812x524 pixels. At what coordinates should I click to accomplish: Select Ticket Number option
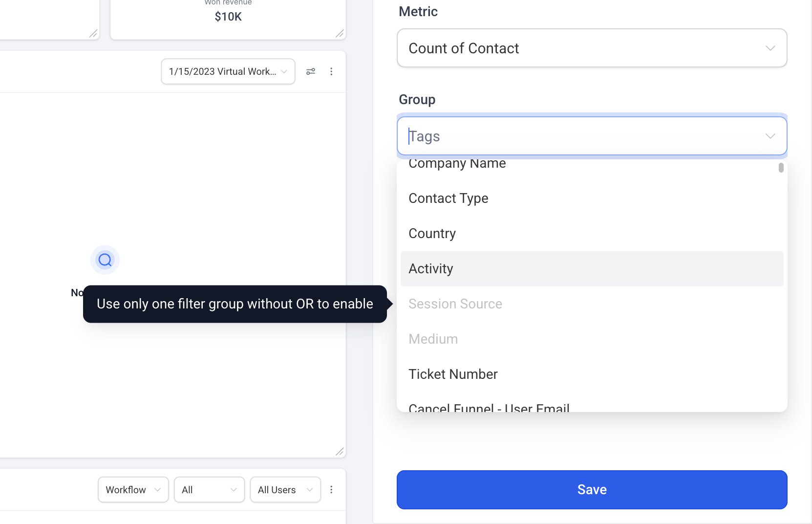click(x=592, y=374)
